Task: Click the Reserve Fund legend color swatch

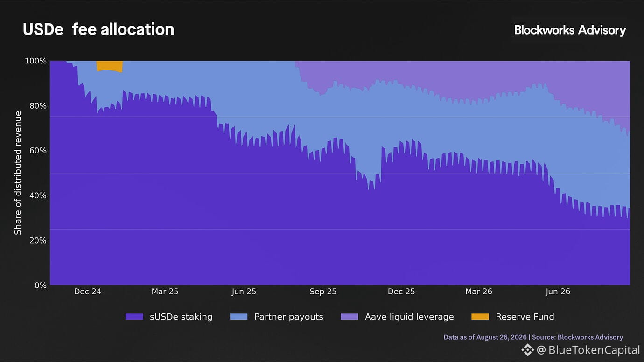Action: point(480,317)
